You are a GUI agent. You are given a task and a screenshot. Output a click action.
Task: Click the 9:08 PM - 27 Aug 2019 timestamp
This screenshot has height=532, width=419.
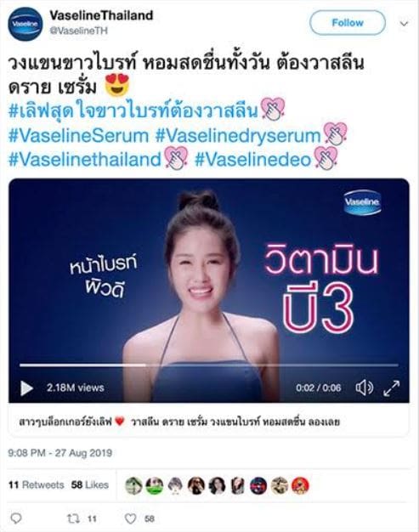(60, 453)
